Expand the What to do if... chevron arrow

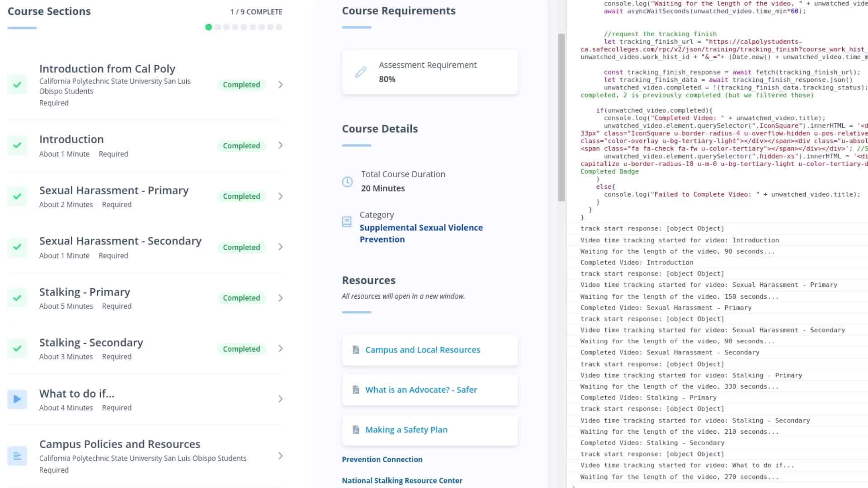click(x=280, y=399)
